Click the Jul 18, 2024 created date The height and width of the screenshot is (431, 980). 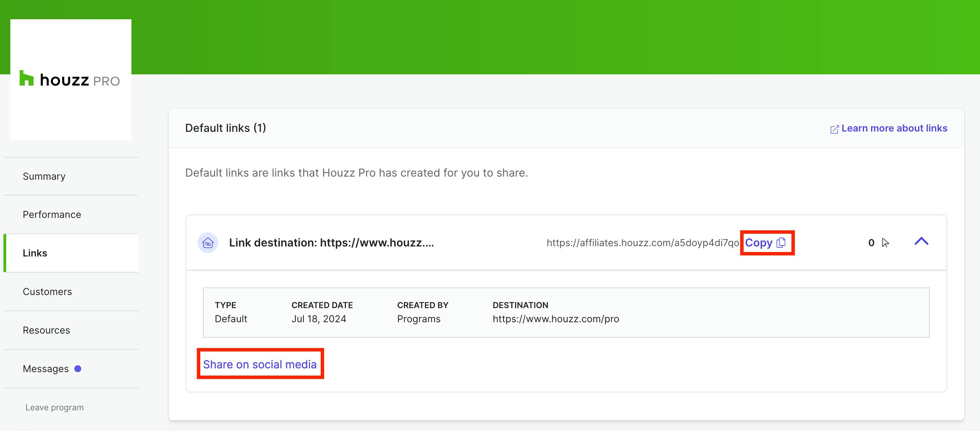pos(319,319)
